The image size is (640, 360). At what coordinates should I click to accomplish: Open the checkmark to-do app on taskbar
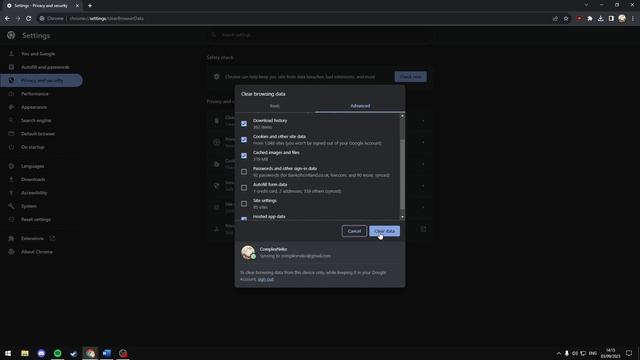pyautogui.click(x=74, y=353)
